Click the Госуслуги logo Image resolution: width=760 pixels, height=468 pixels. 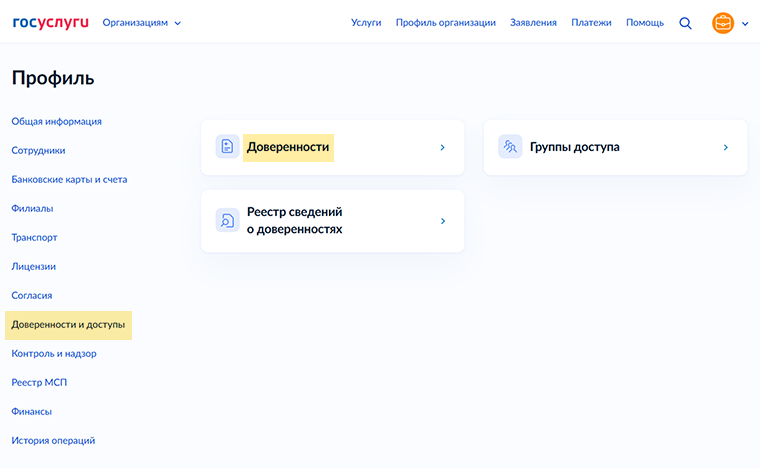click(50, 23)
